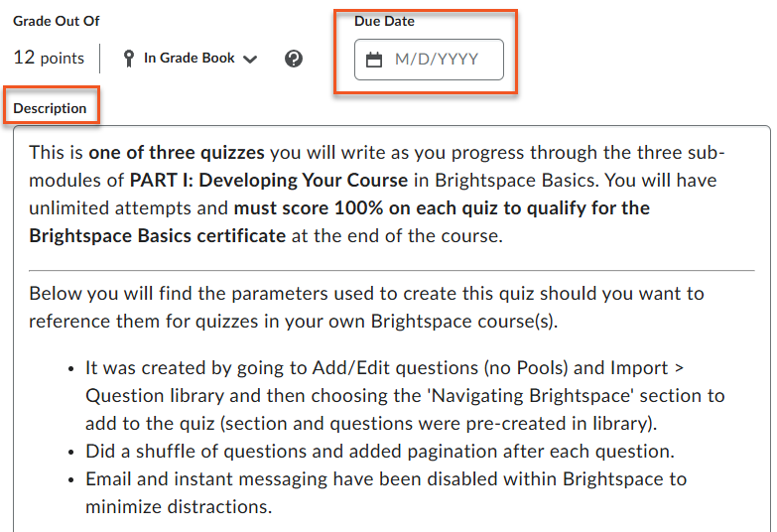Screen dimensions: 777x532
Task: Click bold 'Brightspace Basics certificate' text
Action: click(x=157, y=236)
